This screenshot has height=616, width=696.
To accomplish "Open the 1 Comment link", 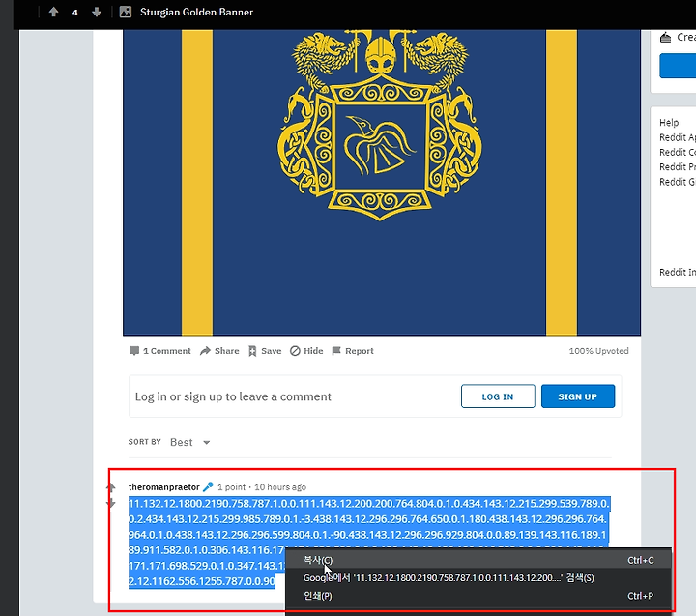I will [160, 351].
